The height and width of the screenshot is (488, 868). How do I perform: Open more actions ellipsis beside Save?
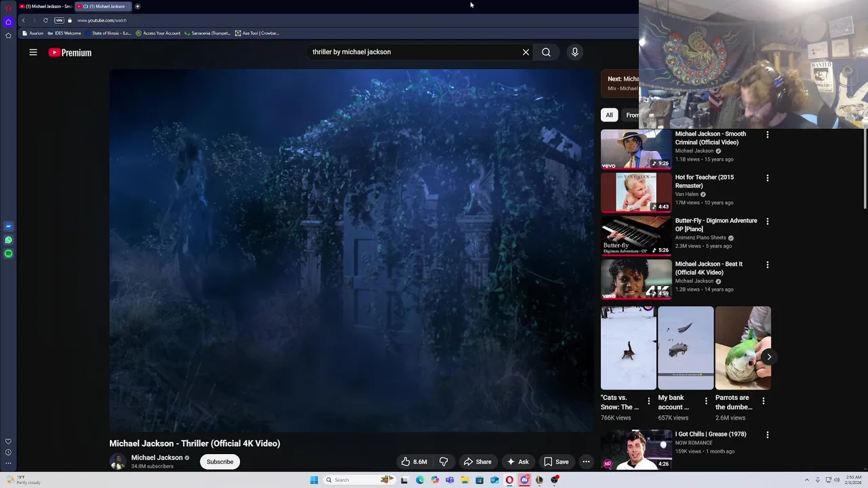click(x=586, y=462)
